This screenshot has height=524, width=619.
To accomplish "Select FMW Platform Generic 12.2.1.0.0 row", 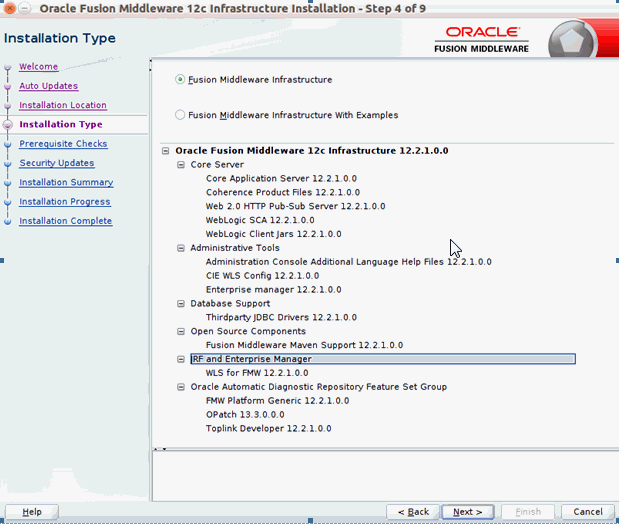I will 278,401.
